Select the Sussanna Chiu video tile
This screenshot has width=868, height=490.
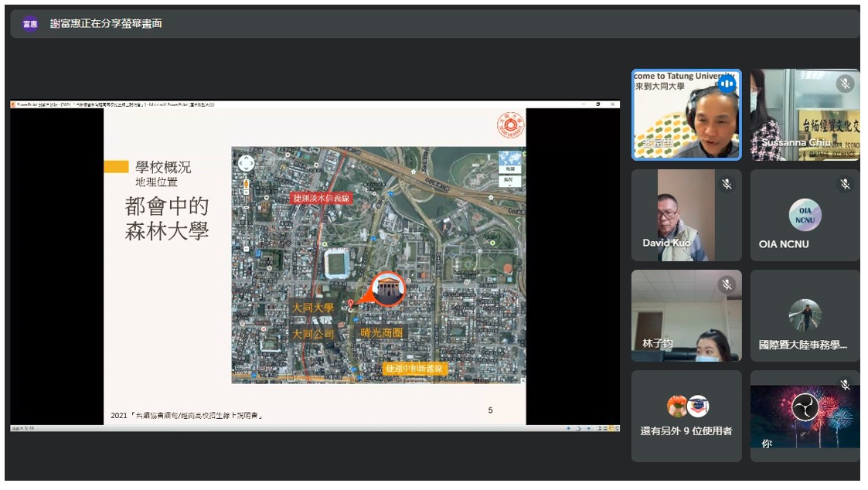(805, 115)
